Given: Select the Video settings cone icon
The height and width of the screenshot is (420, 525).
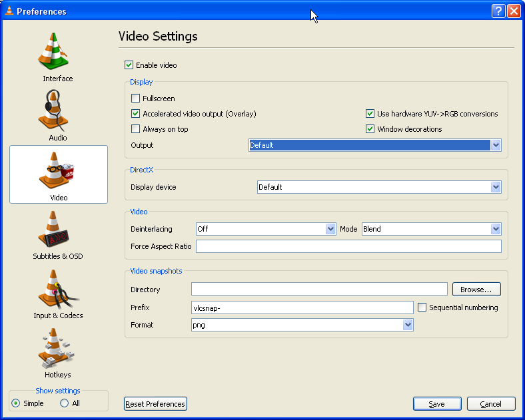Looking at the screenshot, I should click(x=57, y=170).
